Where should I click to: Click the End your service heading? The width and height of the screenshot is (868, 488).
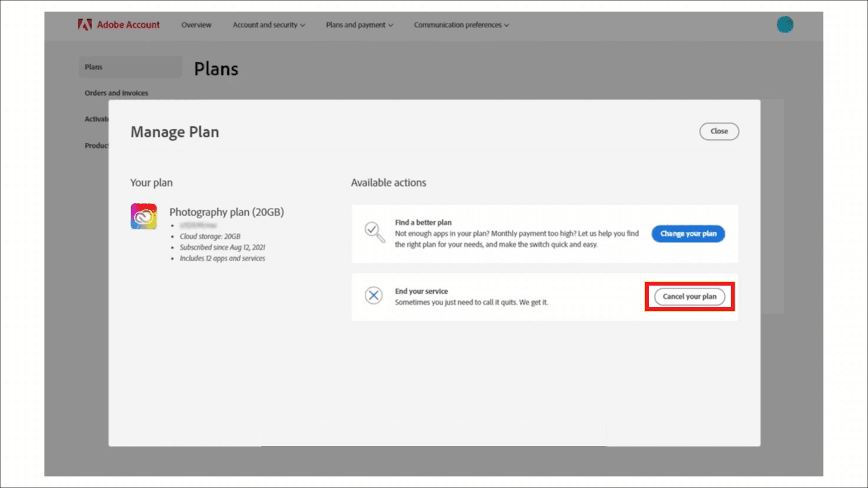click(421, 291)
